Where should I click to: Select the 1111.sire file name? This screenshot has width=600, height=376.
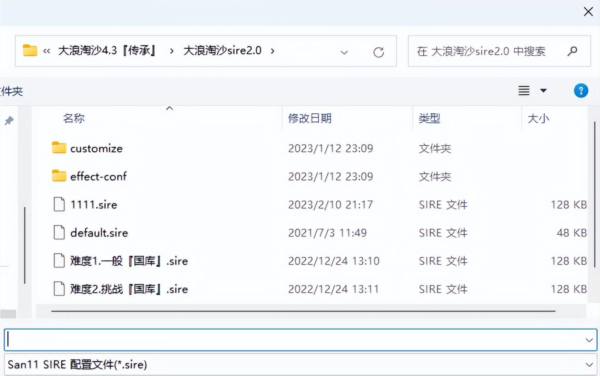94,205
